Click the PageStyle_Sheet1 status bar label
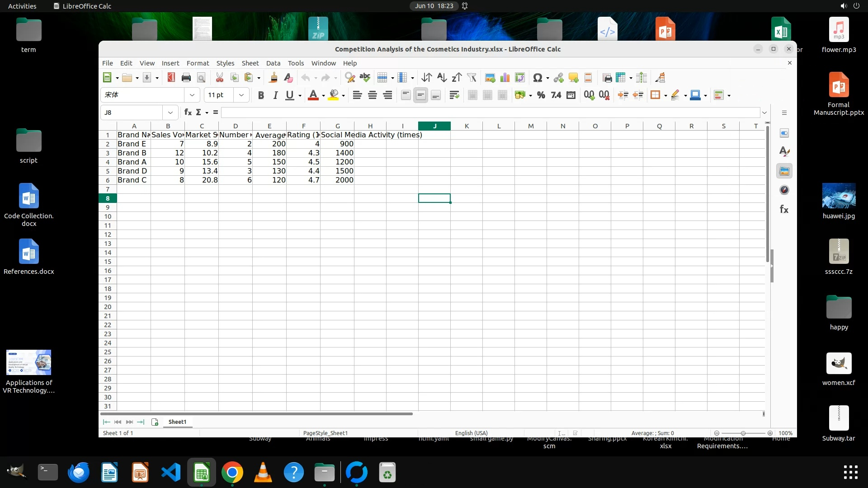868x488 pixels. [325, 433]
